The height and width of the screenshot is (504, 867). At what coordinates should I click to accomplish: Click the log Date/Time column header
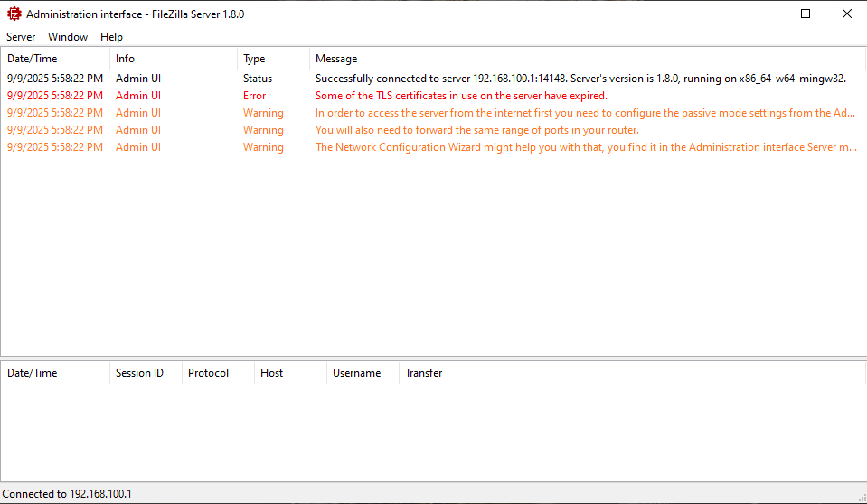(55, 59)
